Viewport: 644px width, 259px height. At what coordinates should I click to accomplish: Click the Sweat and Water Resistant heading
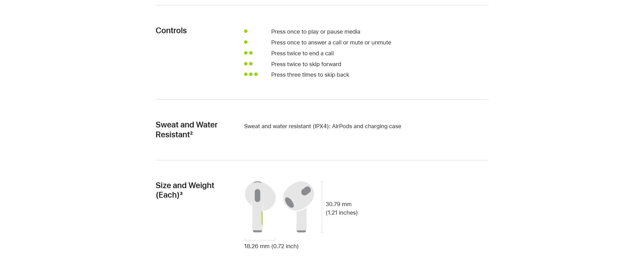pos(186,129)
